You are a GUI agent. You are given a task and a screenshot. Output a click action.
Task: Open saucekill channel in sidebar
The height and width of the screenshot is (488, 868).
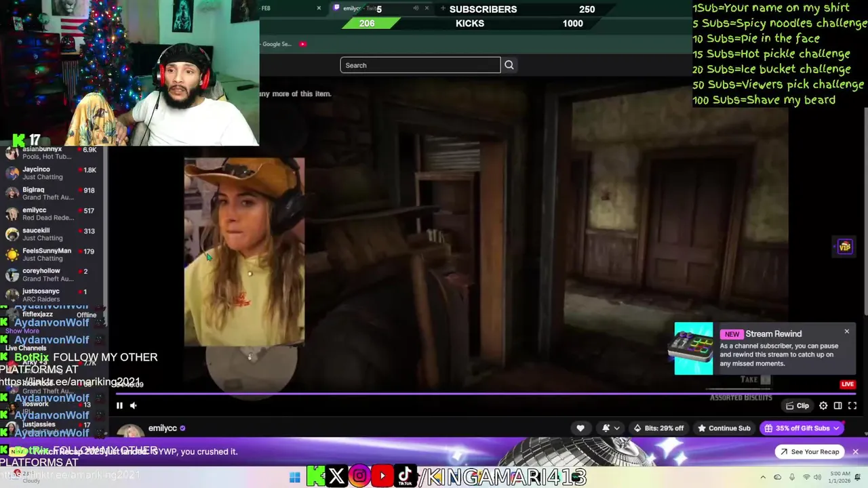point(52,234)
